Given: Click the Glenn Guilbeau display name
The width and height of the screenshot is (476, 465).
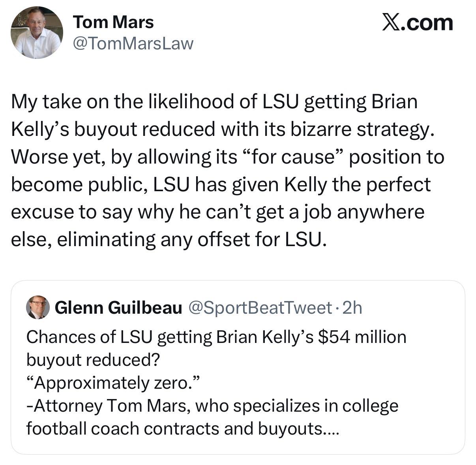Looking at the screenshot, I should (x=118, y=307).
